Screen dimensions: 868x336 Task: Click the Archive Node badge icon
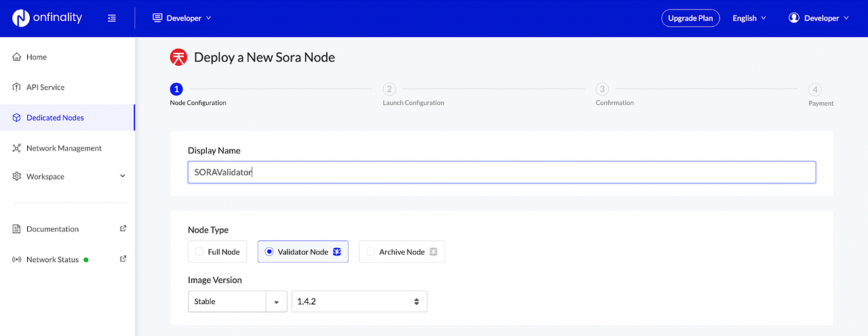(x=433, y=252)
